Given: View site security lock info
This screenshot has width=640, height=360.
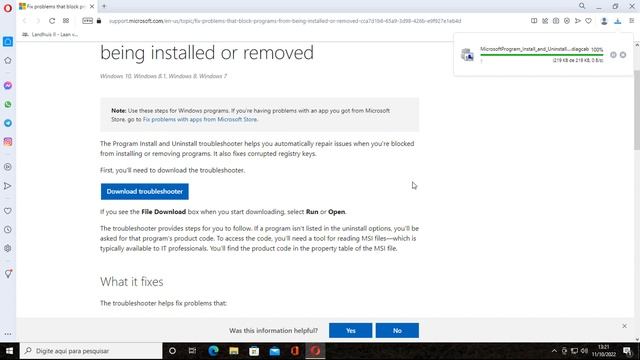Looking at the screenshot, I should pyautogui.click(x=99, y=21).
